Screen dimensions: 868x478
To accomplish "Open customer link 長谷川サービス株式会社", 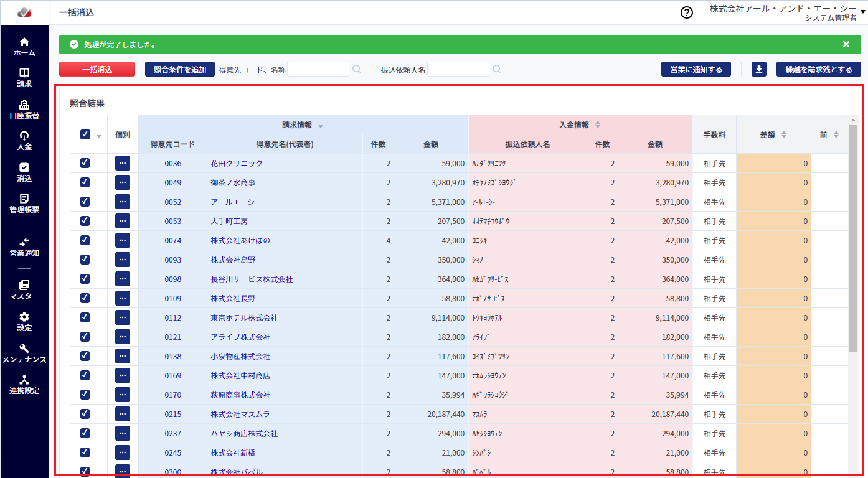I will (x=252, y=279).
